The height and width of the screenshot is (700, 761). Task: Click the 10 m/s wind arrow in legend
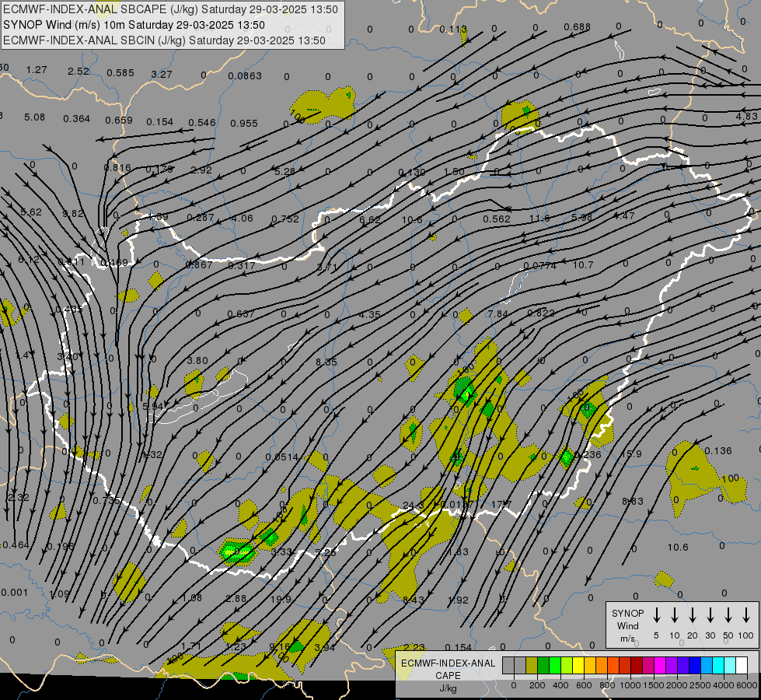[x=675, y=615]
